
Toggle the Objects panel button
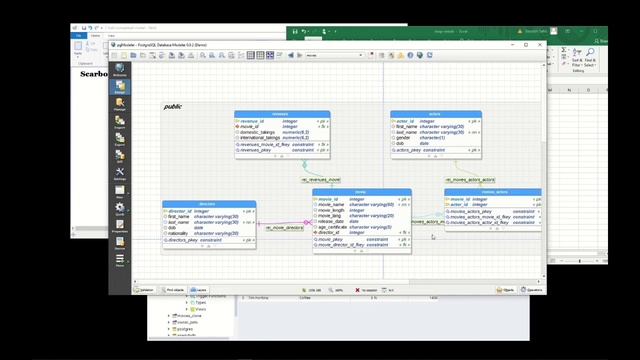[x=505, y=290]
